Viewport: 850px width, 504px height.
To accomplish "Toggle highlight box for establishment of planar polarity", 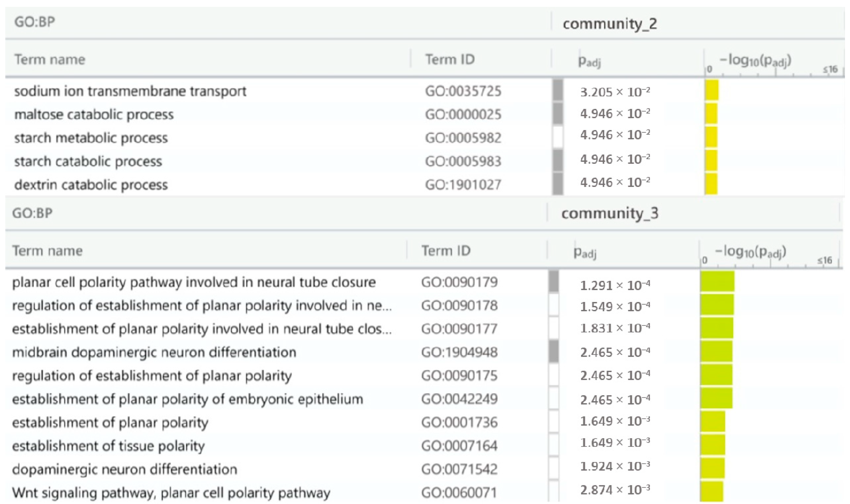I will point(553,422).
